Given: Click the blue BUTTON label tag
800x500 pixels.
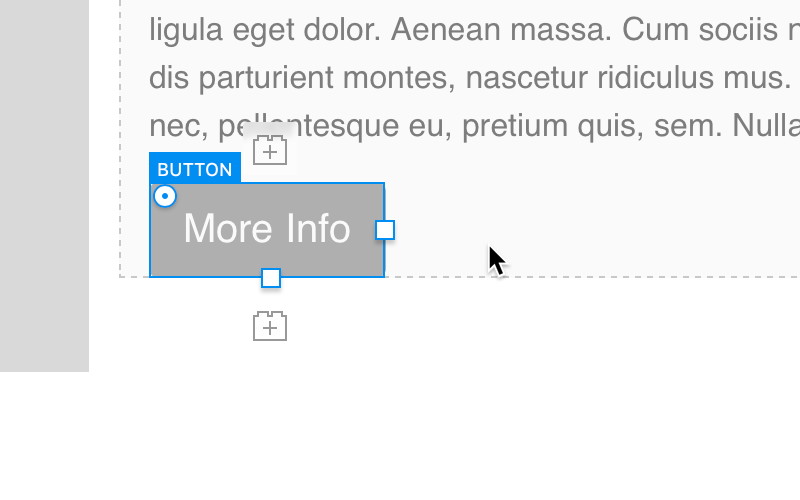Looking at the screenshot, I should coord(195,167).
